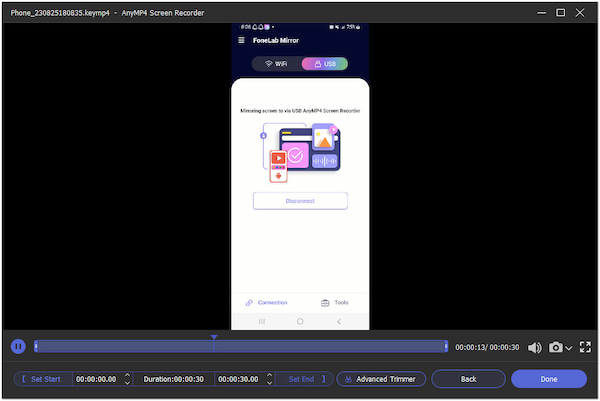The image size is (600, 401).
Task: Open the Connection tab in phone view
Action: point(266,302)
